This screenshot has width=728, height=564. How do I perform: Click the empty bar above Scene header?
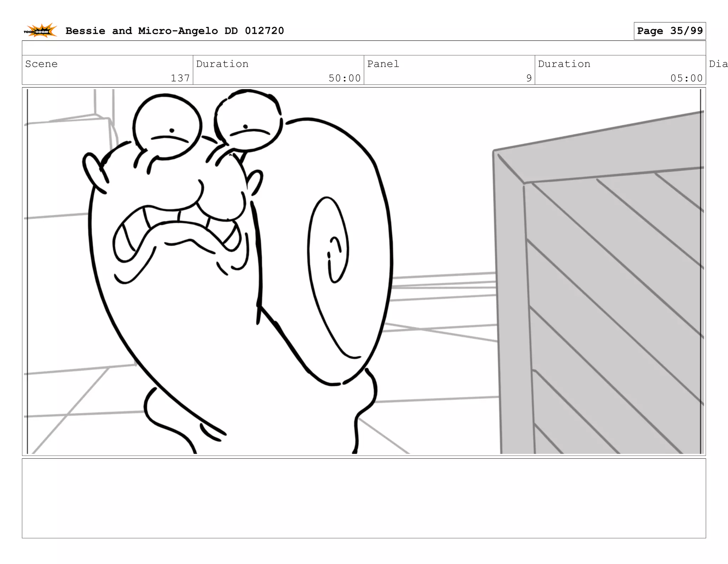coord(364,48)
